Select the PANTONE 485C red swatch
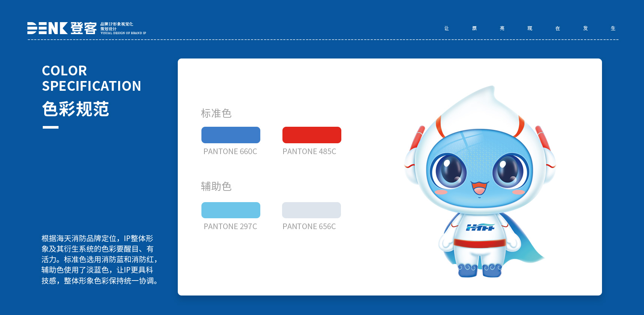644x315 pixels. pyautogui.click(x=312, y=135)
